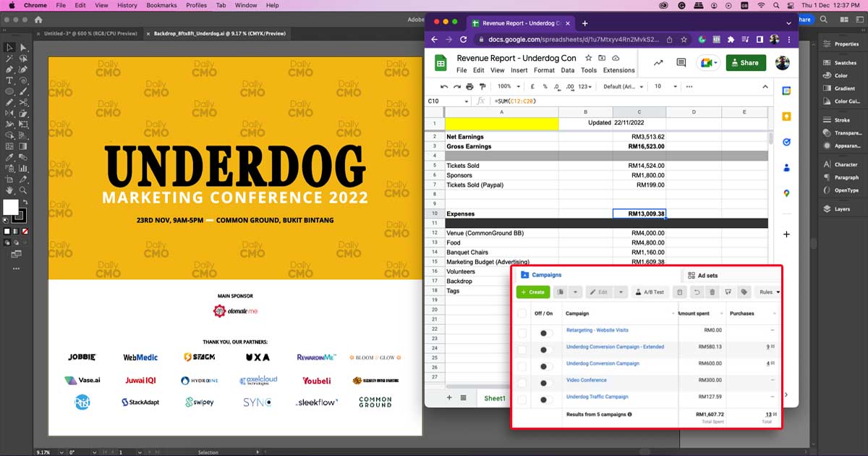This screenshot has width=868, height=456.
Task: Toggle the Underdog Traffic Campaign switch
Action: click(546, 400)
